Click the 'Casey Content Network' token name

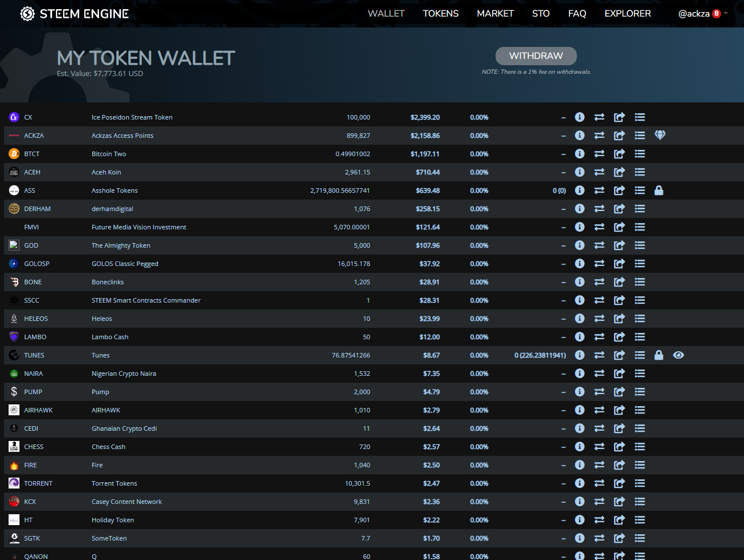(126, 502)
